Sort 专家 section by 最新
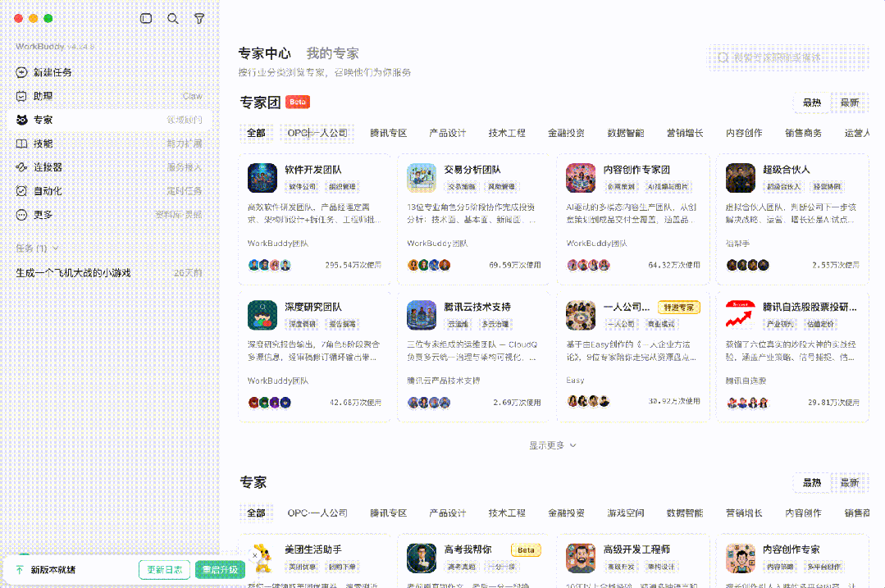Viewport: 885px width, 588px height. tap(850, 483)
